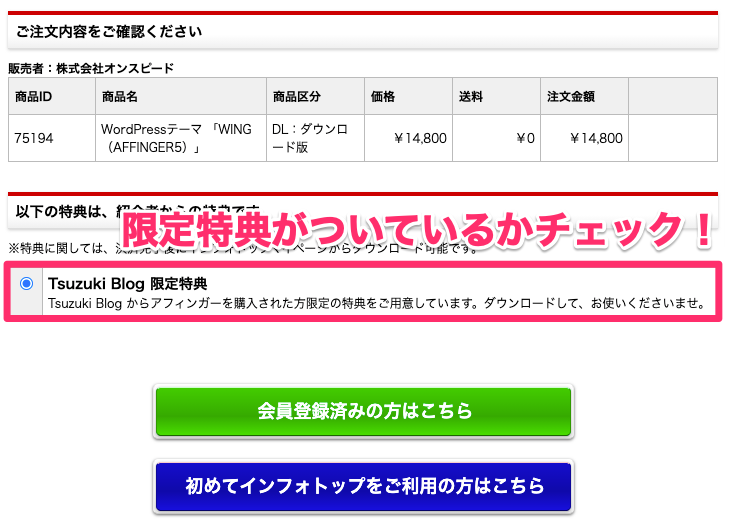Click the 注文金額 column header
This screenshot has width=741, height=525.
coord(585,96)
